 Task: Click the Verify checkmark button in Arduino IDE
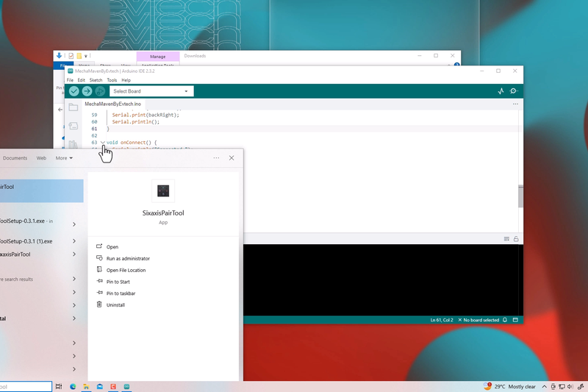pos(74,91)
